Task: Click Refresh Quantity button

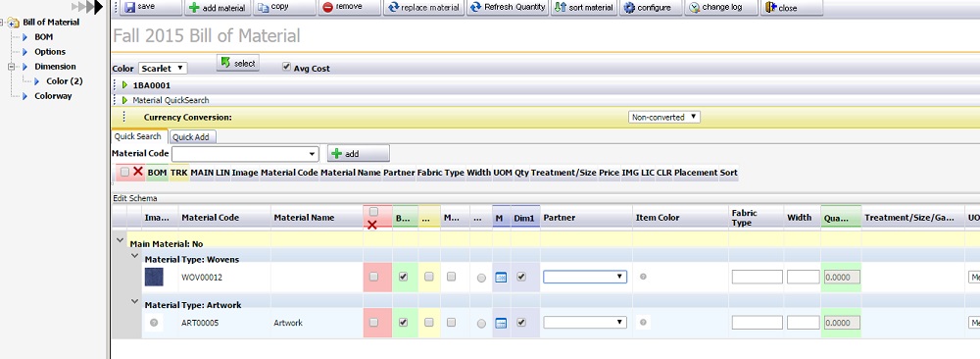Action: click(x=508, y=8)
